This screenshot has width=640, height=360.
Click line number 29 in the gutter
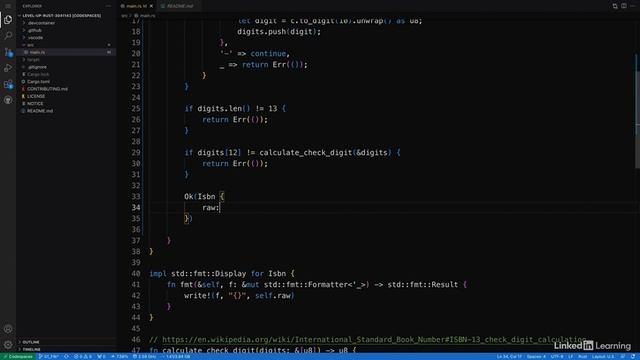click(136, 153)
